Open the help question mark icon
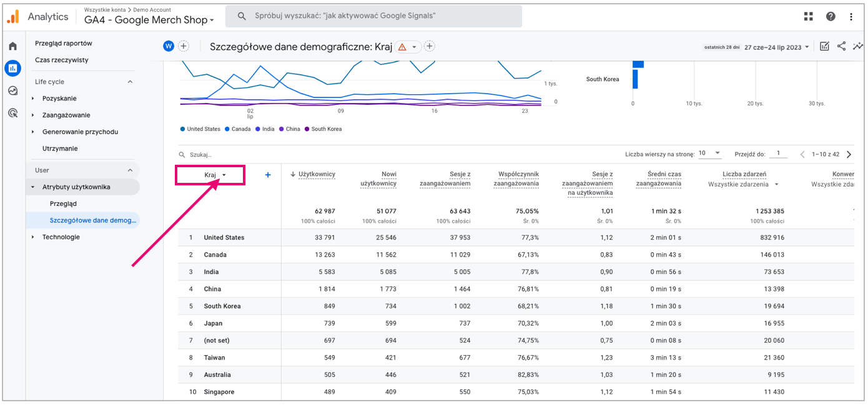Screen dimensions: 868x405 click(831, 17)
